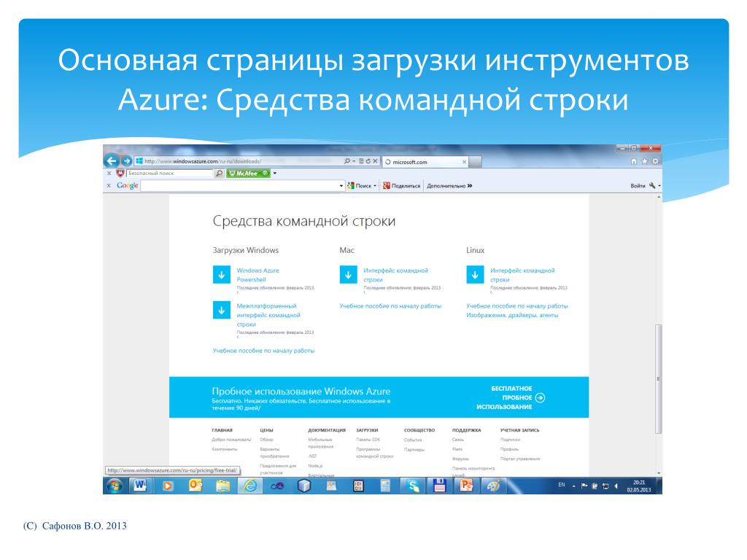Open Paint palette icon on the taskbar

tap(493, 486)
